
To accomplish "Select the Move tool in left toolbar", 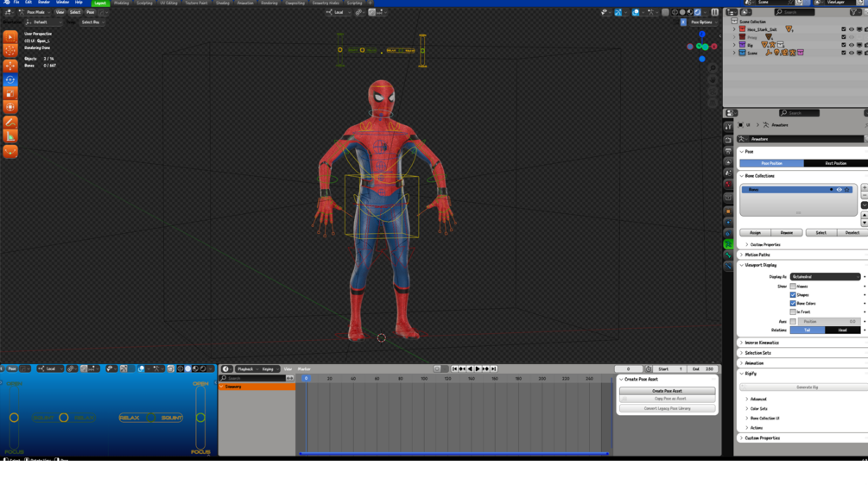I will 10,66.
